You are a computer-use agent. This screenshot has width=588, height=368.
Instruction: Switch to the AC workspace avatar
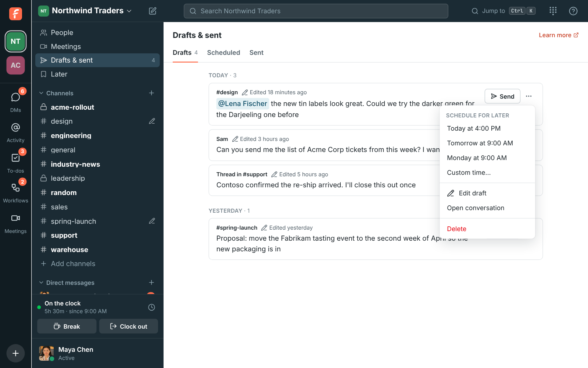(x=15, y=65)
